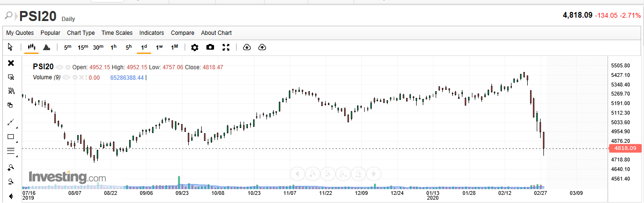Screen dimensions: 644x203
Task: Click the zoom in magnifier on left sidebar
Action: coord(11,167)
